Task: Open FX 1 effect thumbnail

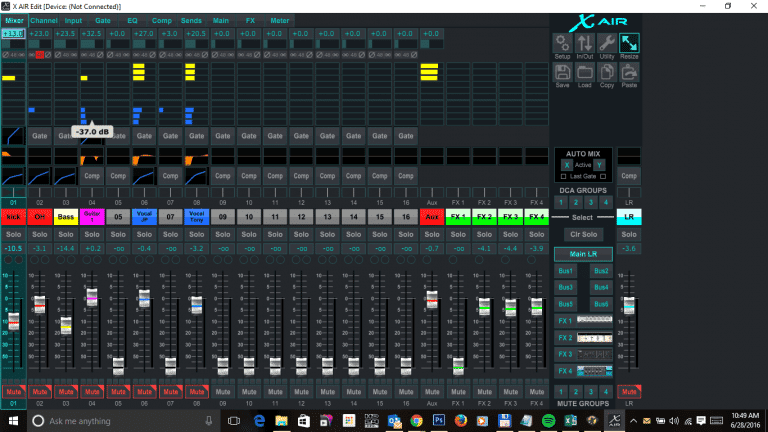Action: click(595, 320)
